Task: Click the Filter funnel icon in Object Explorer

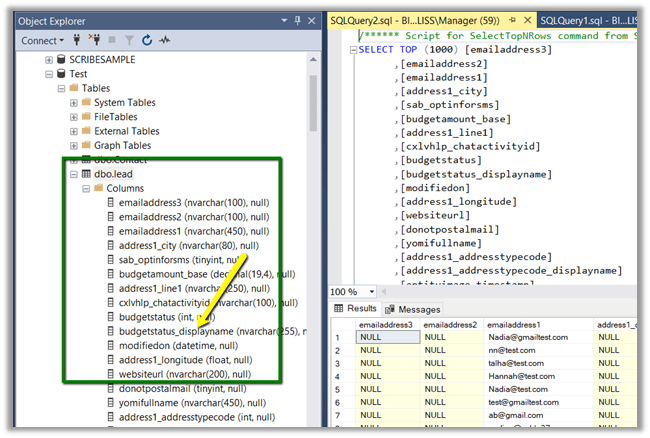Action: click(129, 40)
